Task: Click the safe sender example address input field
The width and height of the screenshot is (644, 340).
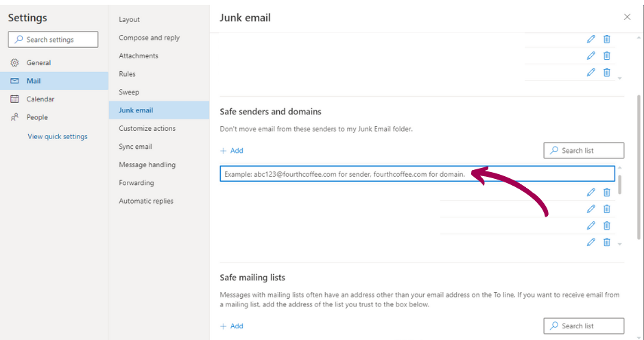Action: point(417,173)
